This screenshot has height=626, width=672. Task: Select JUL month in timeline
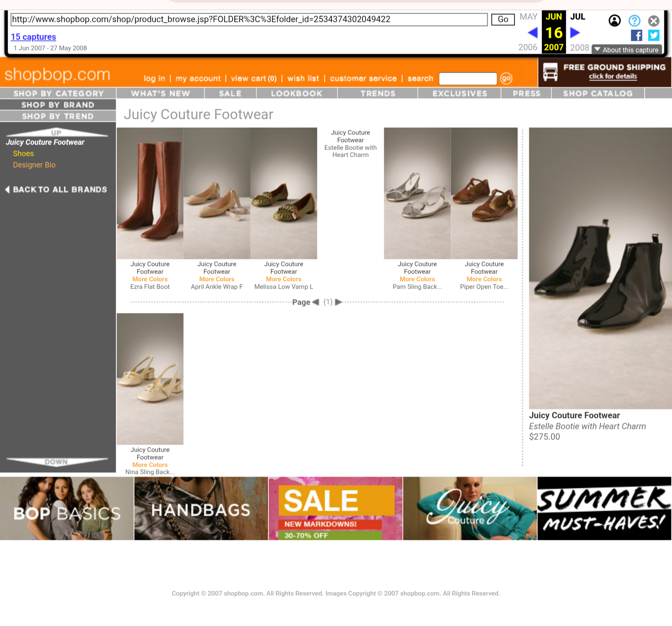pyautogui.click(x=577, y=17)
